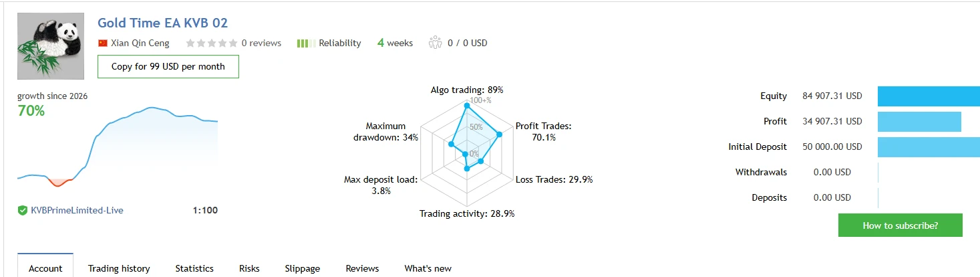Open the KVBPrimeLimited-Live broker link
Screen dimensions: 980x277
coord(77,210)
